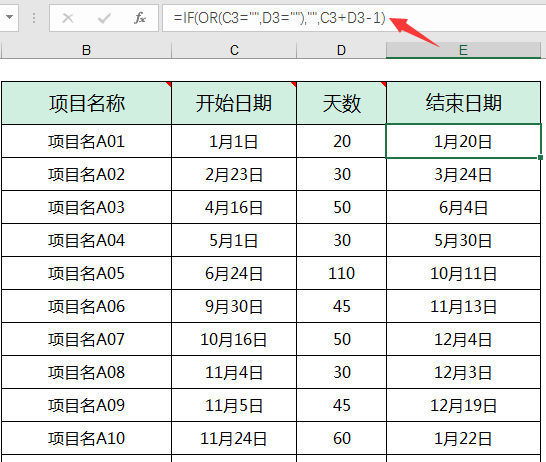Viewport: 546px width, 462px height.
Task: Select cell 项目名A07
Action: point(86,339)
